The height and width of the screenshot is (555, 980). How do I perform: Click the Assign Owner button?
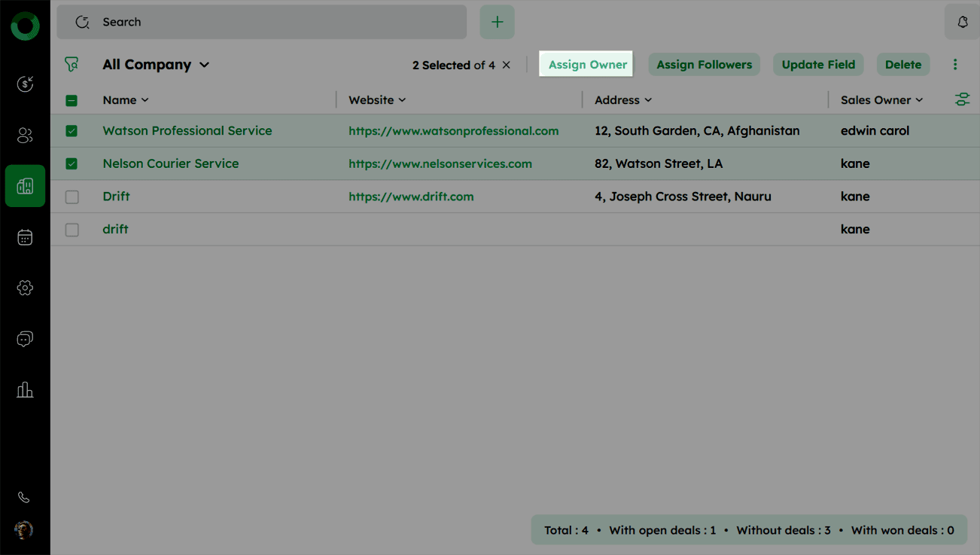[x=587, y=65]
